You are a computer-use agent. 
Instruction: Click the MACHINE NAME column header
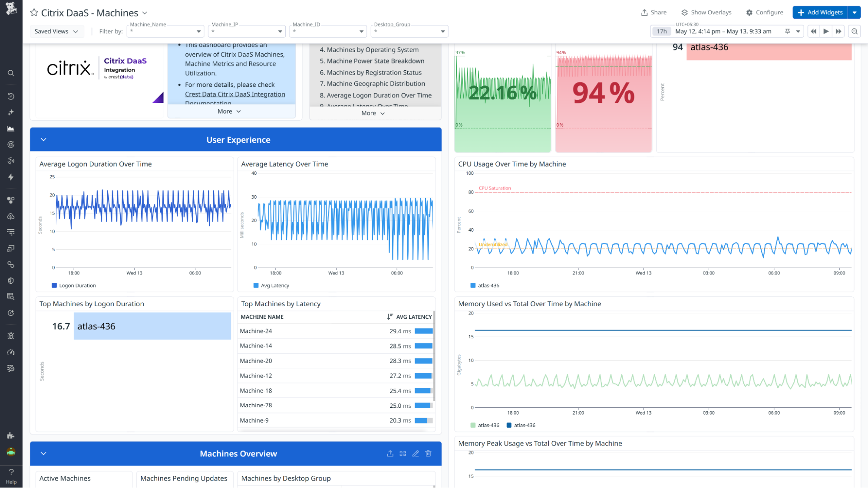click(x=262, y=317)
